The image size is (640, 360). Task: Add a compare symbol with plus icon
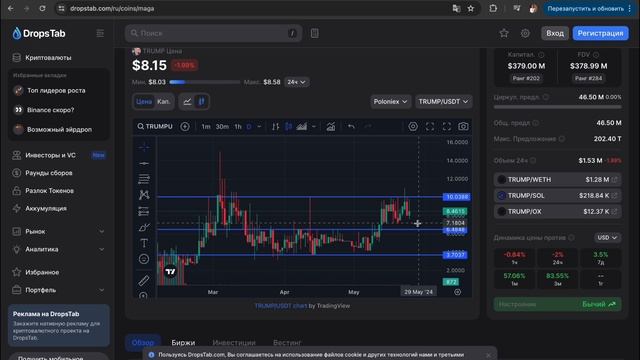tap(184, 127)
